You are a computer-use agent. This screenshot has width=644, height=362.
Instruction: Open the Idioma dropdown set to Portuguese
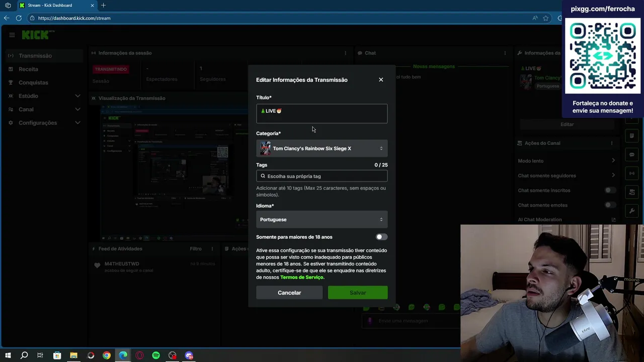tap(321, 219)
